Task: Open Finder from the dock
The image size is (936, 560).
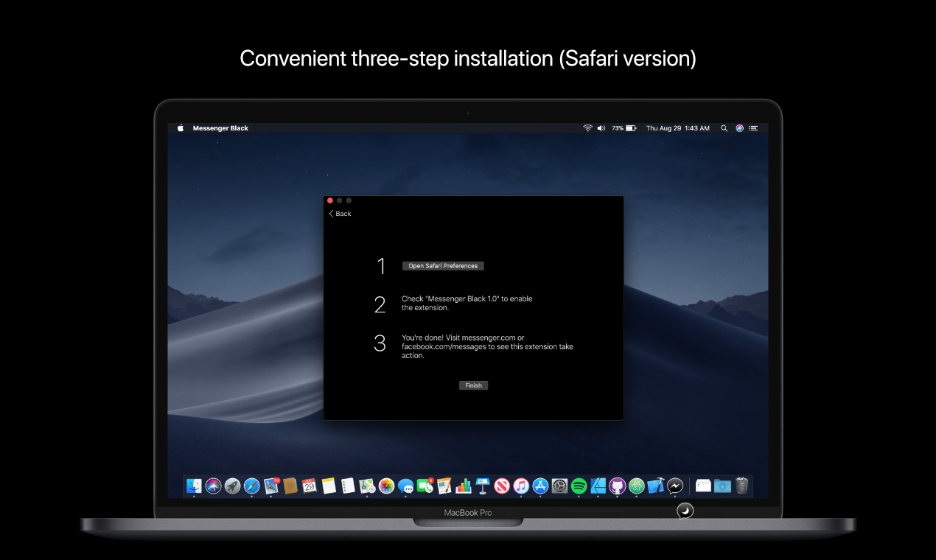Action: 195,486
